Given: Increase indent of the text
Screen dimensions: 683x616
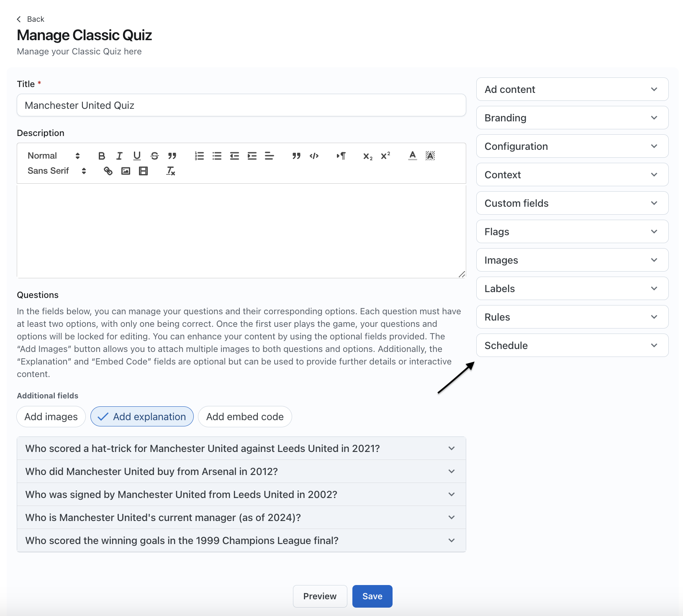Looking at the screenshot, I should (252, 156).
